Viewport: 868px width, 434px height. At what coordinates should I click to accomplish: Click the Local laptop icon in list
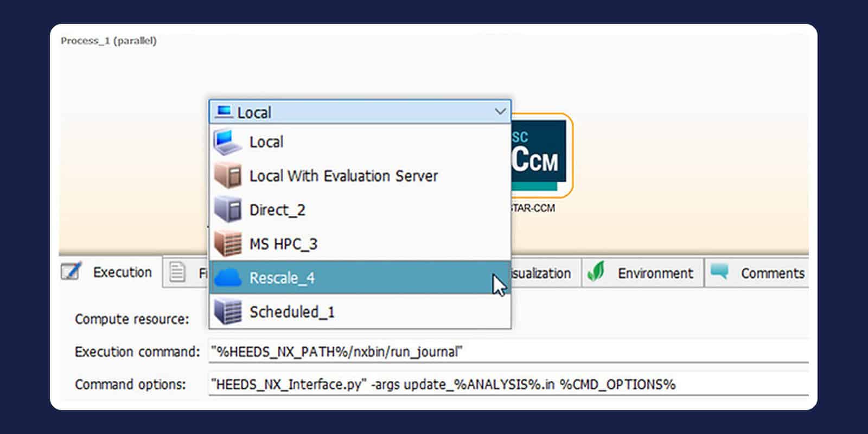tap(227, 142)
